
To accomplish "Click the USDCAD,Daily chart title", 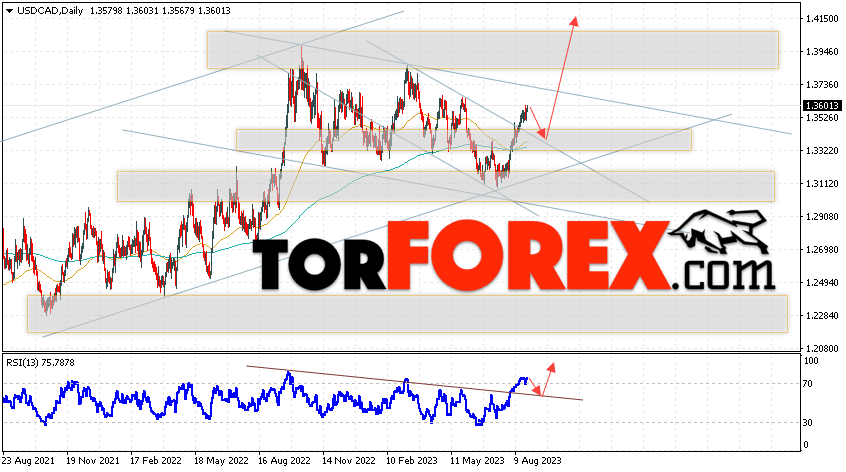I will tap(50, 10).
